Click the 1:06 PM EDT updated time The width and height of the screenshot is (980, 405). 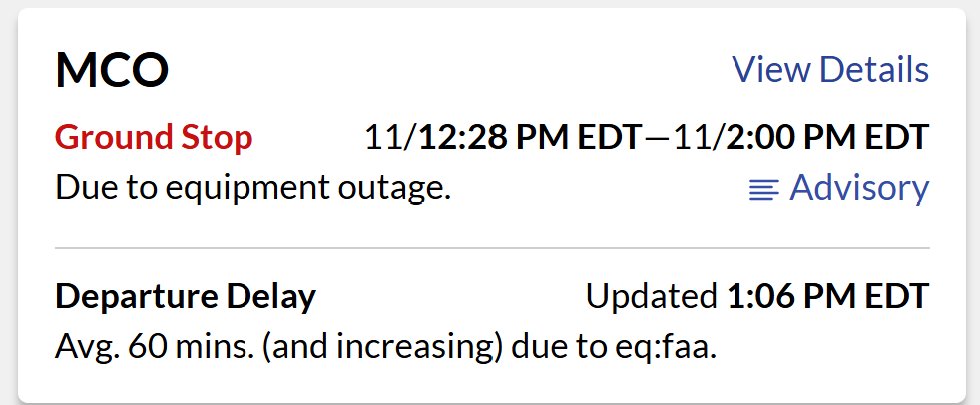tap(827, 296)
